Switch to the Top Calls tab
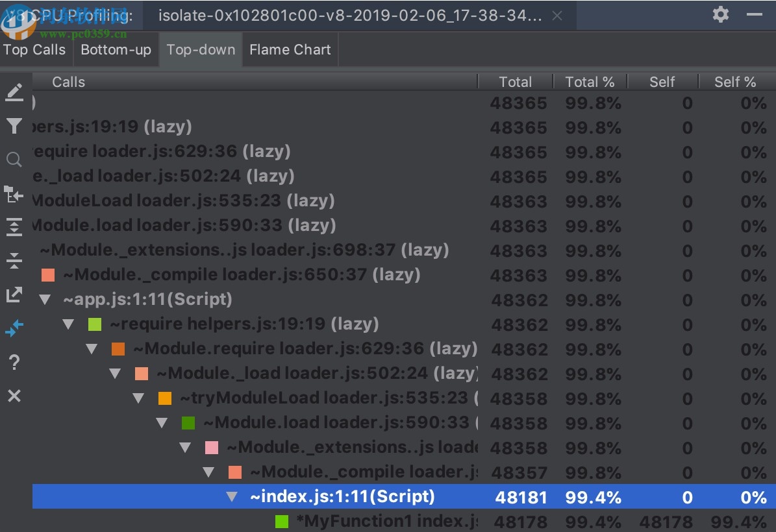 tap(34, 49)
